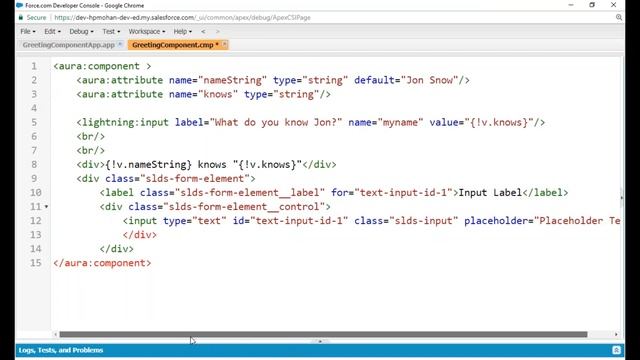Collapse code fold at line 11
Viewport: 640px width, 360px height.
point(46,207)
